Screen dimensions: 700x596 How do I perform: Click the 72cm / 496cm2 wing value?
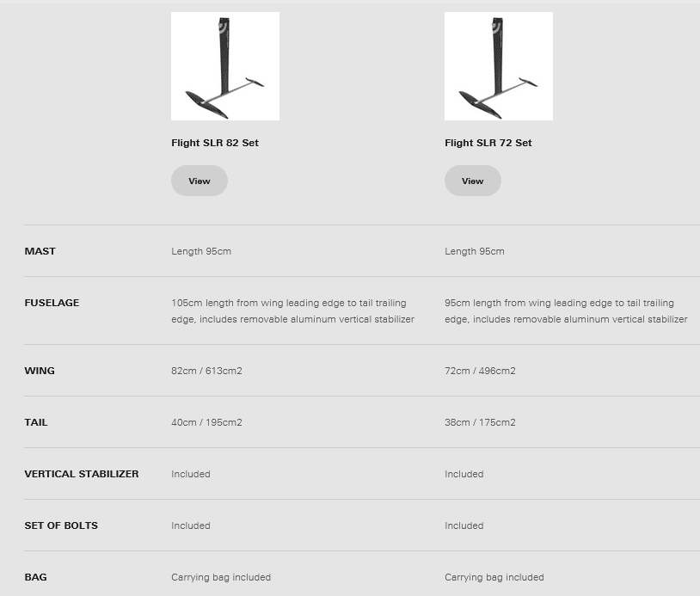point(480,371)
